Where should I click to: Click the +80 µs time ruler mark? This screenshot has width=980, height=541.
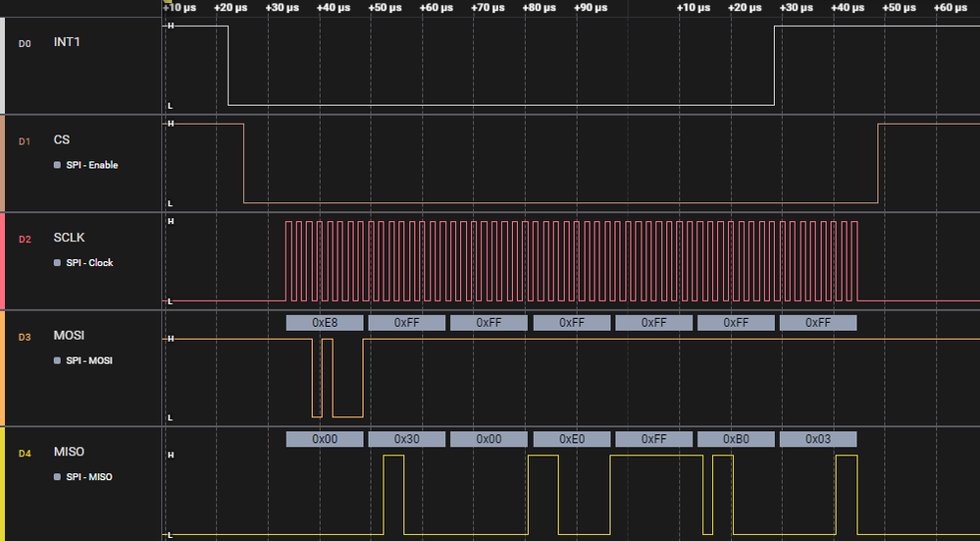click(539, 8)
